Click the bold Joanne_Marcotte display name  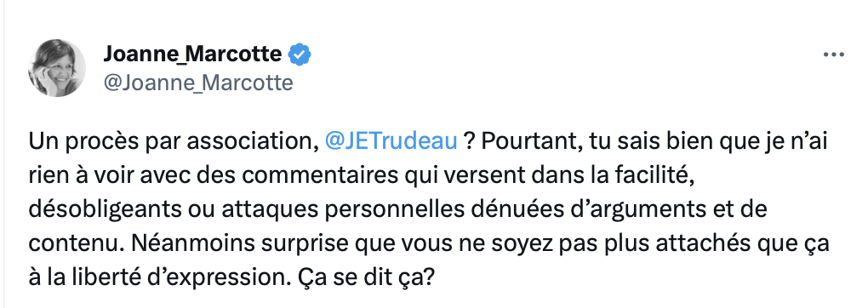coord(192,54)
